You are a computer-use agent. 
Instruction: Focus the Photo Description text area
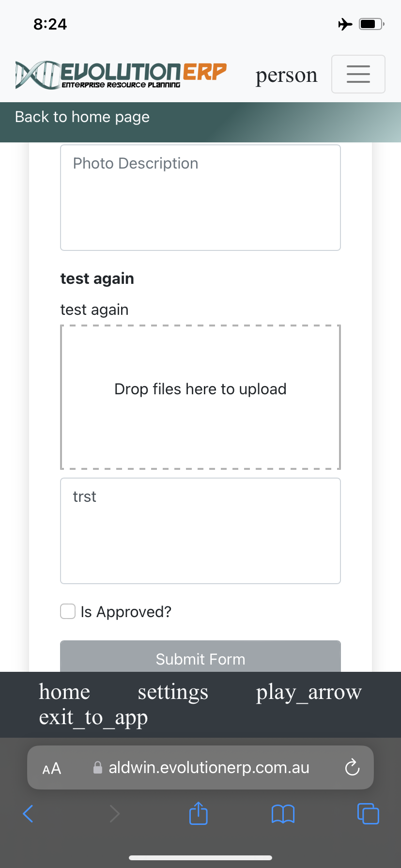pos(200,198)
